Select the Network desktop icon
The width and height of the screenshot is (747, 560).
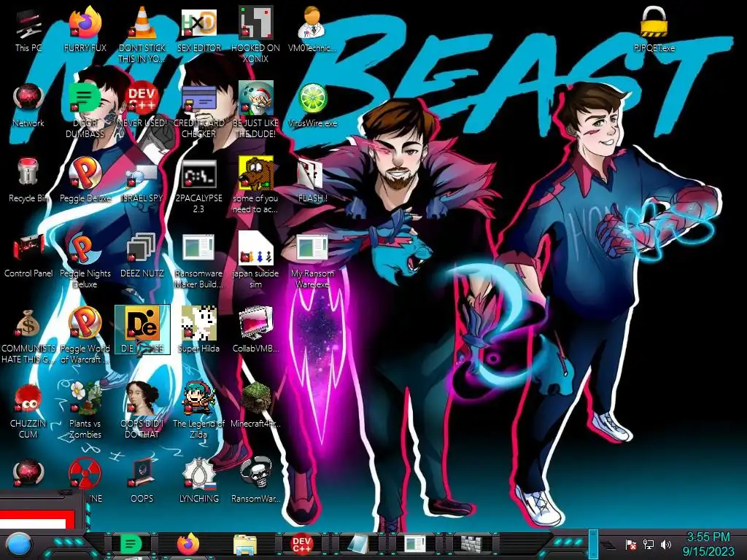[x=28, y=105]
